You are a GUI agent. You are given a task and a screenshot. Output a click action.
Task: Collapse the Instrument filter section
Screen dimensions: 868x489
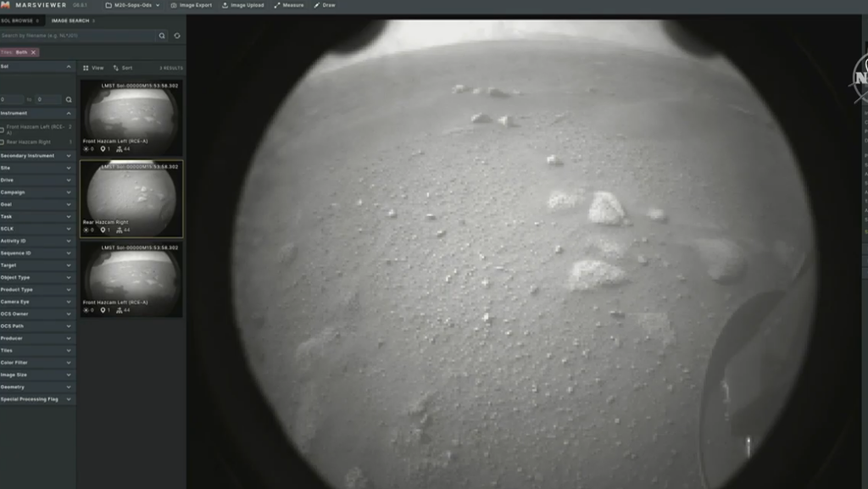[x=69, y=113]
